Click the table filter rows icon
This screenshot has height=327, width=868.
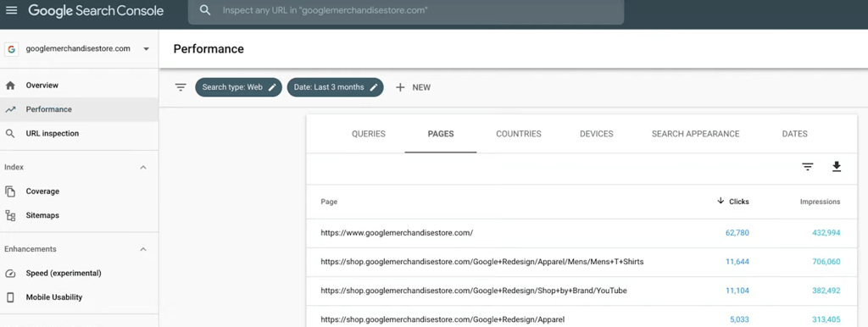(x=808, y=167)
